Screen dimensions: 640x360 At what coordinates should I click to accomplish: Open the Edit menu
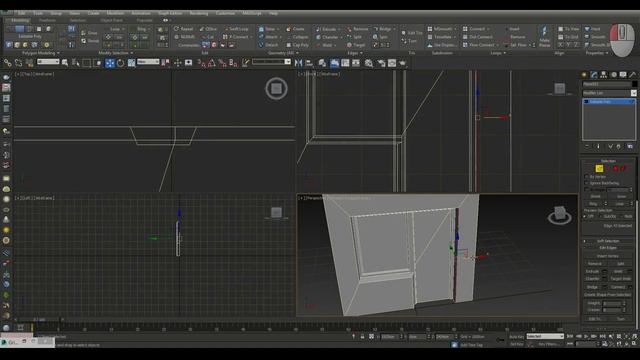click(x=22, y=13)
